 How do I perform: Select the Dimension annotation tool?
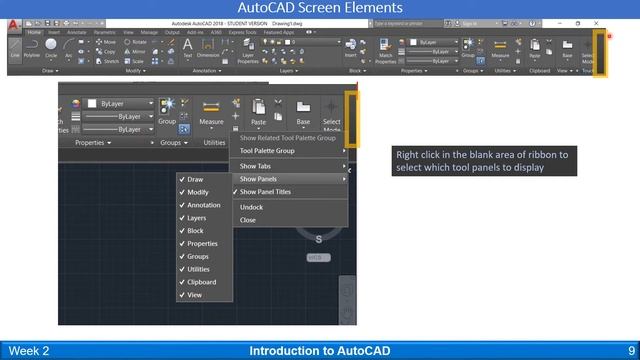(208, 48)
